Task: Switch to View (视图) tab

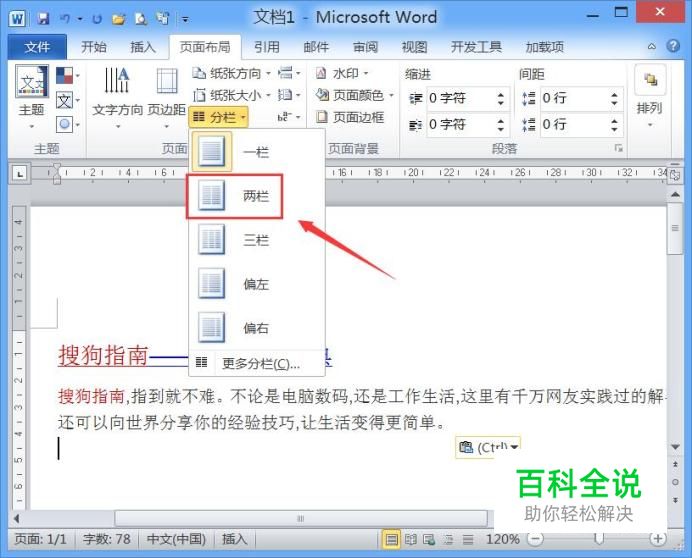Action: click(414, 46)
